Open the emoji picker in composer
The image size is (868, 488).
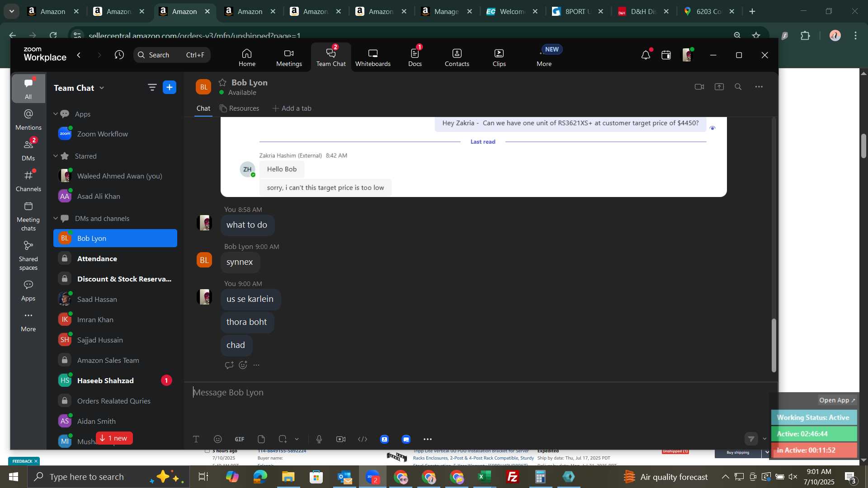[x=218, y=439]
